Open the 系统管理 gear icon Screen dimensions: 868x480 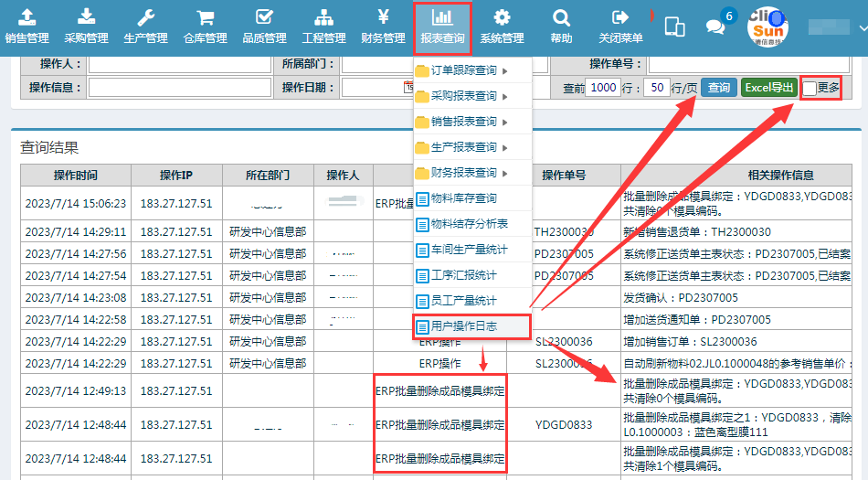point(502,26)
